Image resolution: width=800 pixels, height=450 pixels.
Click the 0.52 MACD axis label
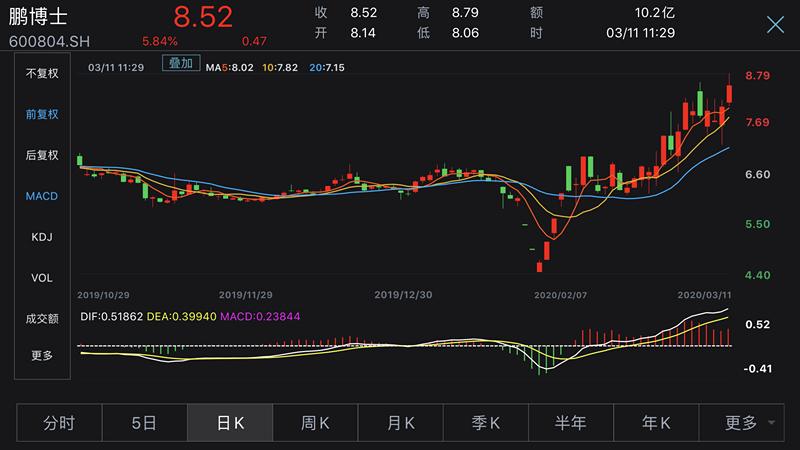coord(758,324)
